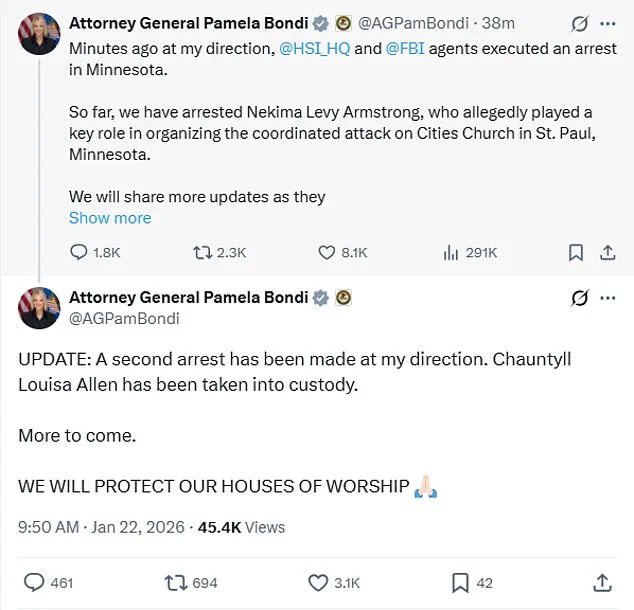
Task: Open more options menu on first tweet
Action: (607, 23)
